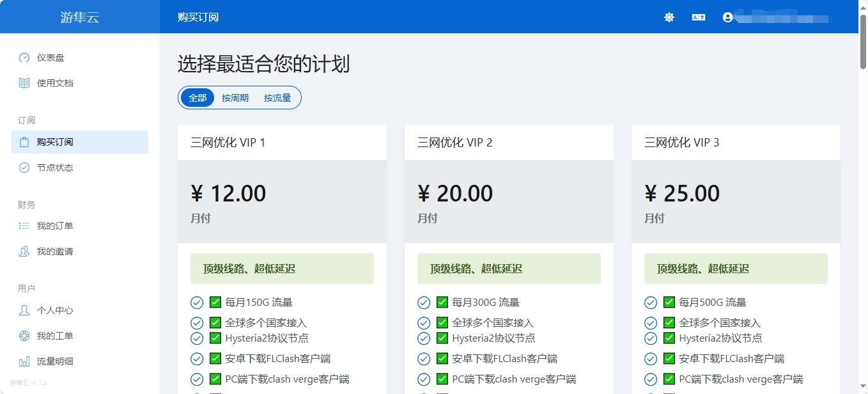Click the dashboard gauge icon (仪表盘)

[24, 58]
